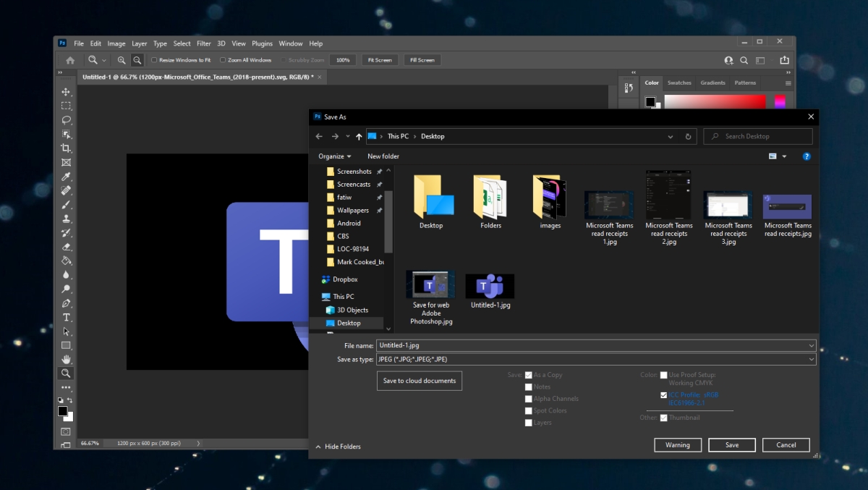
Task: Select the Untitled-1.jpg file thumbnail
Action: click(x=489, y=284)
